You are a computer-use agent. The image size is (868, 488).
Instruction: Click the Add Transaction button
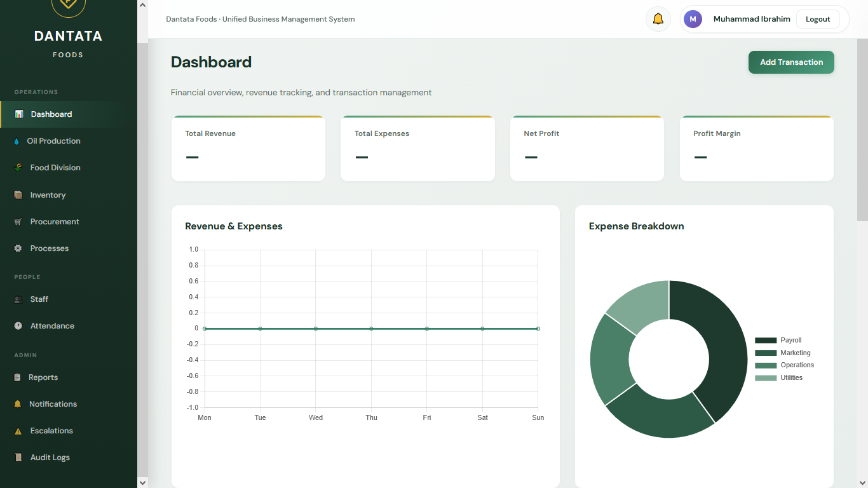[x=791, y=62]
